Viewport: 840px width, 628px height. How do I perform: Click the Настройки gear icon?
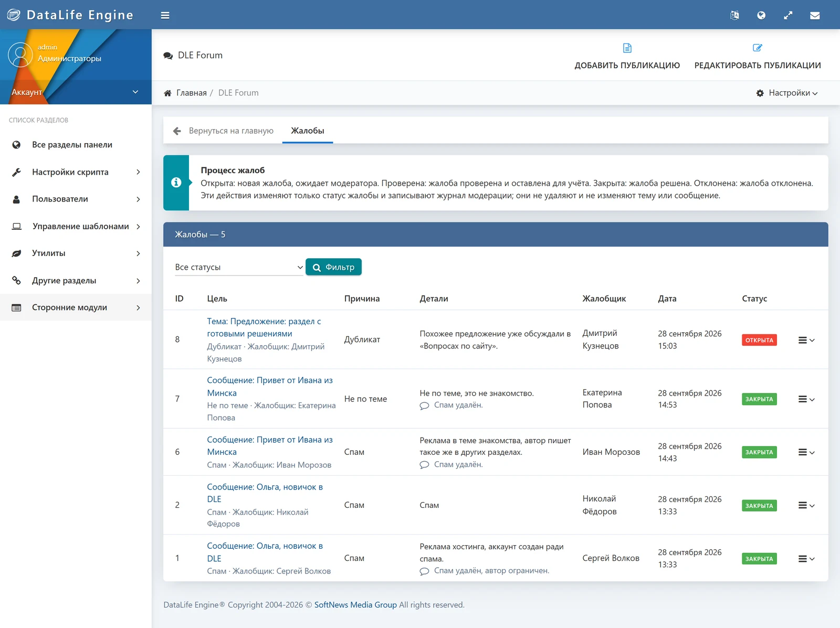point(760,93)
